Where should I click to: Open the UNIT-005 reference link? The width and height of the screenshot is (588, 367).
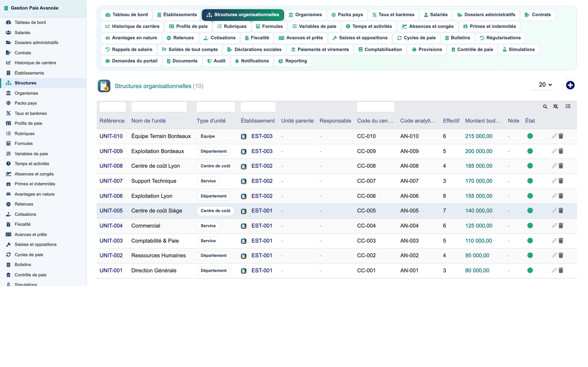coord(111,211)
